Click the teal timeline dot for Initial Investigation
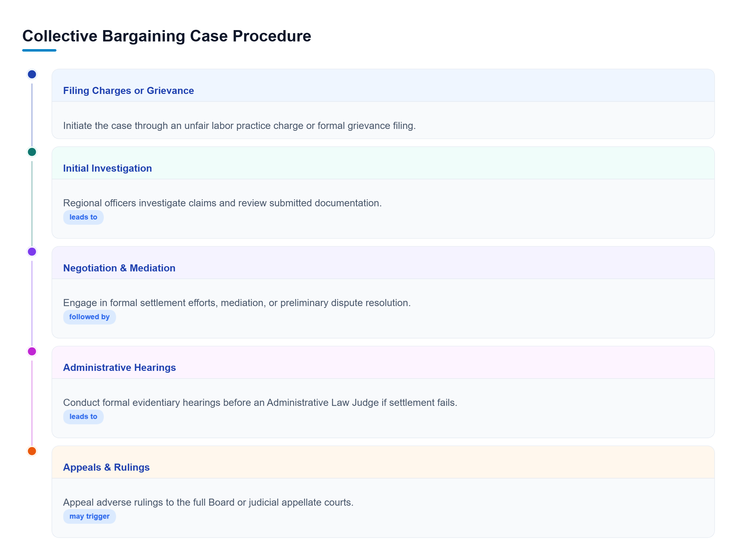Screen dimensions: 737x560 coord(32,152)
